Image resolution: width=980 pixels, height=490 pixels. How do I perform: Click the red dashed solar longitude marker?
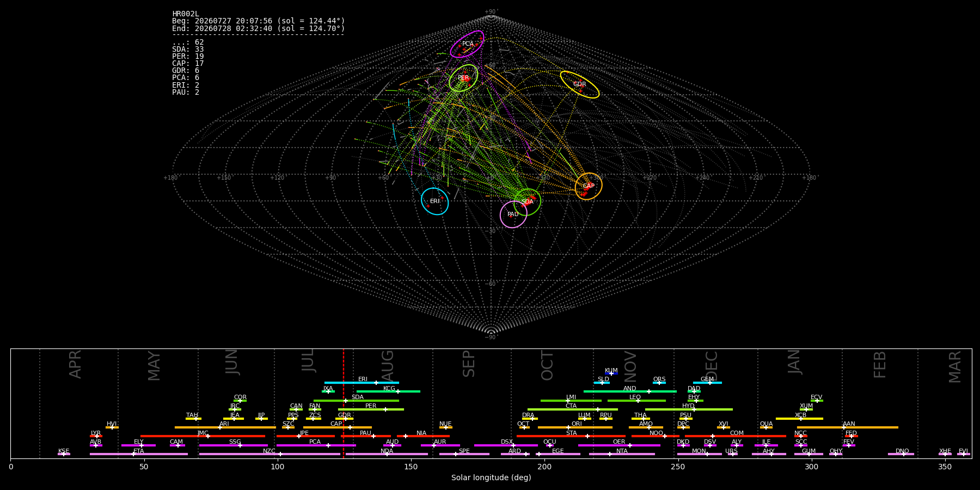pyautogui.click(x=344, y=403)
